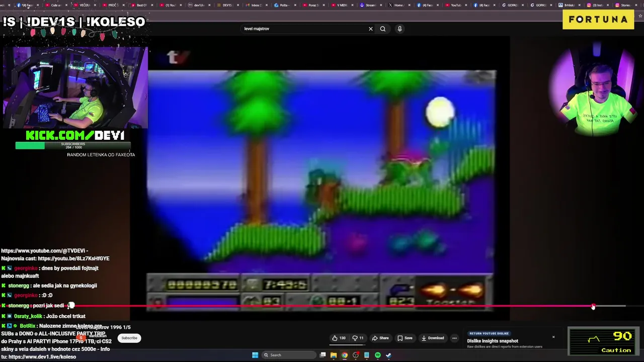The width and height of the screenshot is (644, 362).
Task: Open the youtu.be/8Lz7KsHfGYE link
Action: coord(73,258)
